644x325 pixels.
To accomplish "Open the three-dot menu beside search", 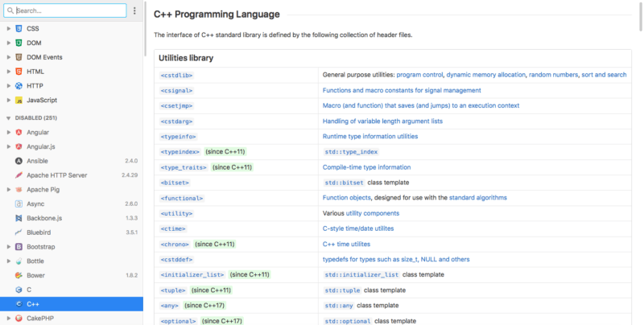I will coord(134,11).
